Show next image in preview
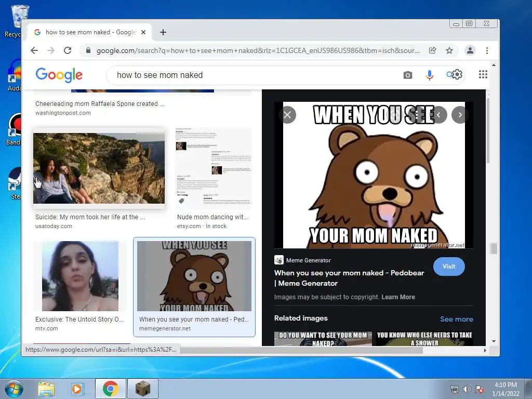This screenshot has height=399, width=532. click(460, 115)
